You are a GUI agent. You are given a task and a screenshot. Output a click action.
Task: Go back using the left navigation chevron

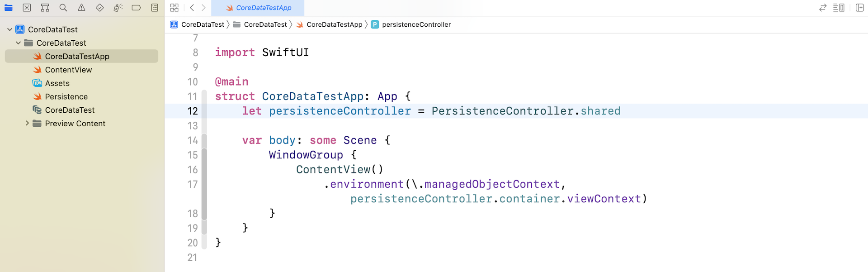tap(191, 8)
